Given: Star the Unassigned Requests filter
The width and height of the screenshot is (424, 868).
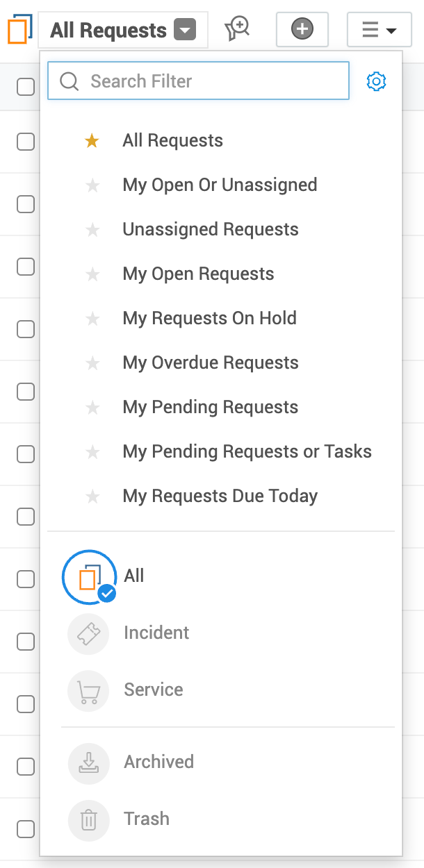Looking at the screenshot, I should coord(92,230).
